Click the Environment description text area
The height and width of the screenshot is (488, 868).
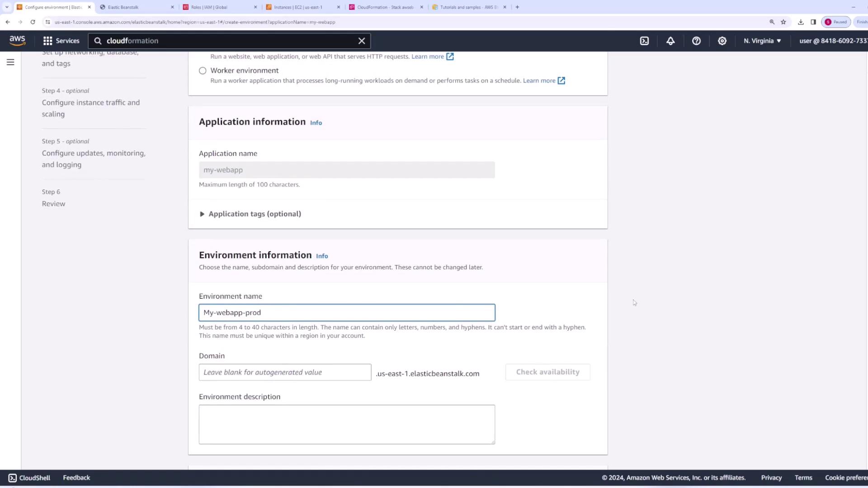(347, 424)
